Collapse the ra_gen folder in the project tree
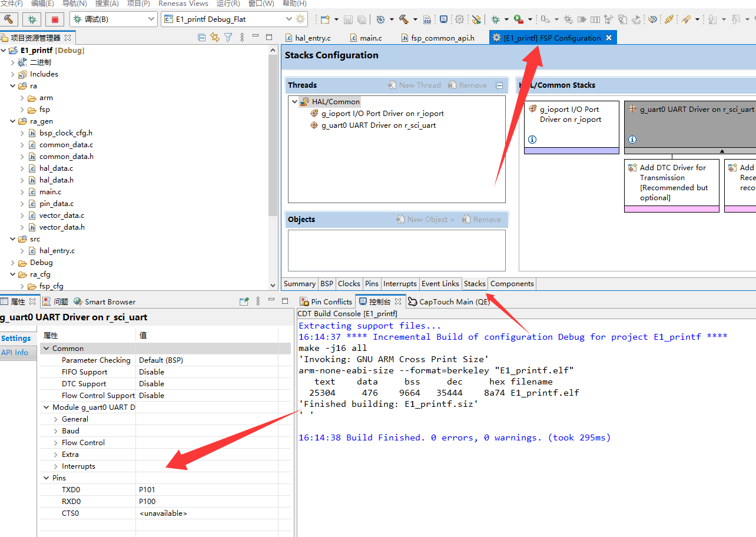The width and height of the screenshot is (756, 537). [13, 121]
